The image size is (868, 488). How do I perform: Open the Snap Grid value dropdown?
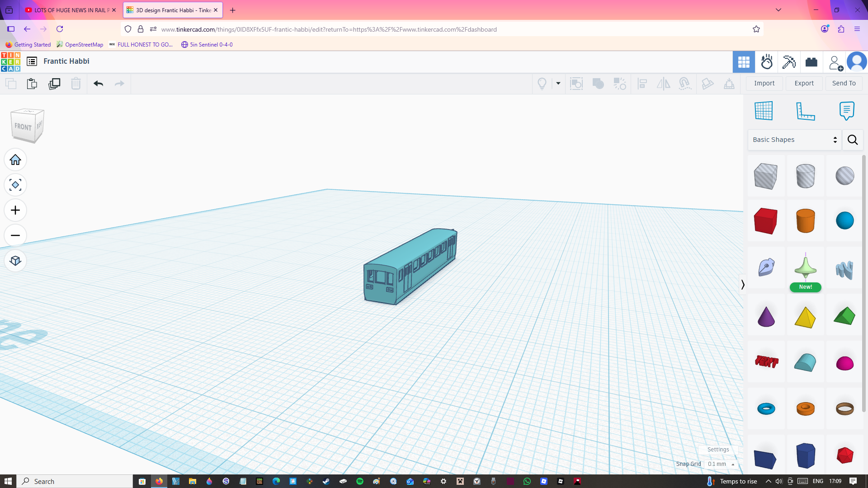point(721,464)
